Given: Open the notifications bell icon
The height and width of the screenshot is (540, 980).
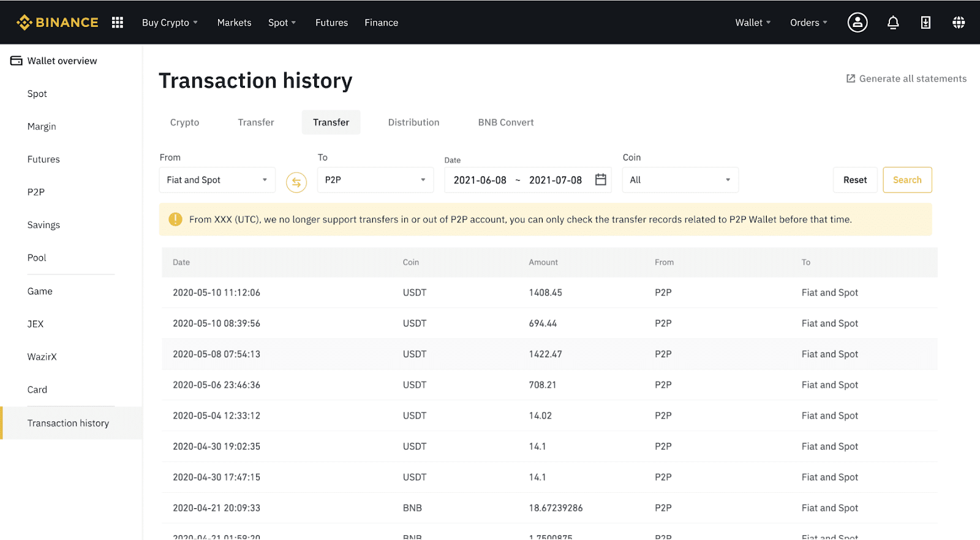Looking at the screenshot, I should pyautogui.click(x=893, y=23).
